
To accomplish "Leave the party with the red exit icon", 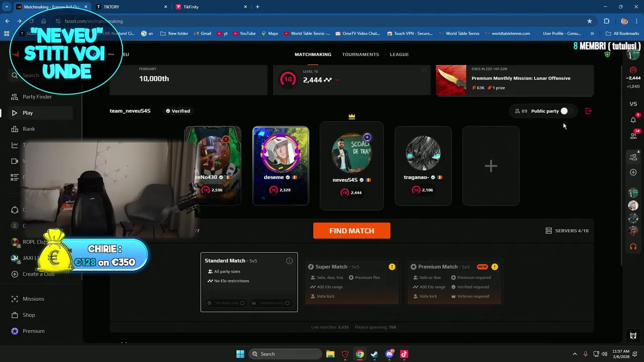I will (x=588, y=111).
